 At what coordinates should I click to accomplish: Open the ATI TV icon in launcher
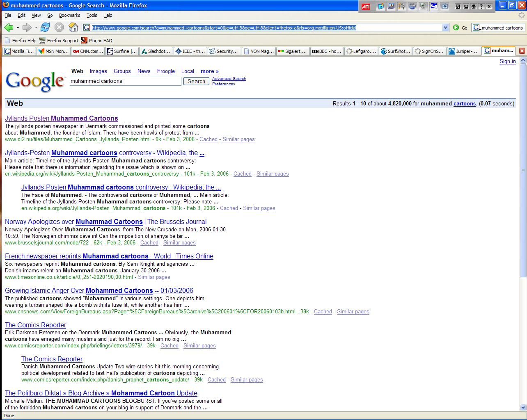click(391, 6)
